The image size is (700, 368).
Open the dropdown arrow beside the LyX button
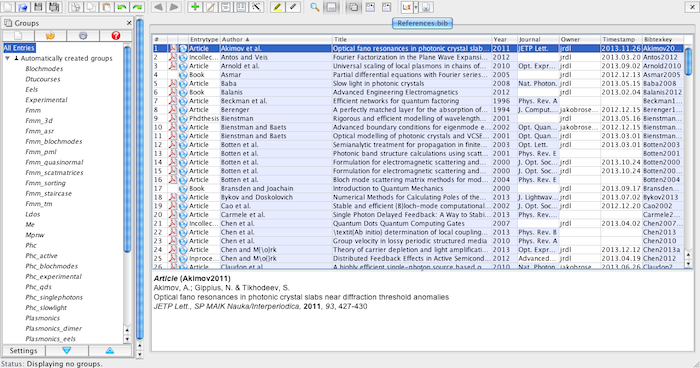tap(416, 7)
